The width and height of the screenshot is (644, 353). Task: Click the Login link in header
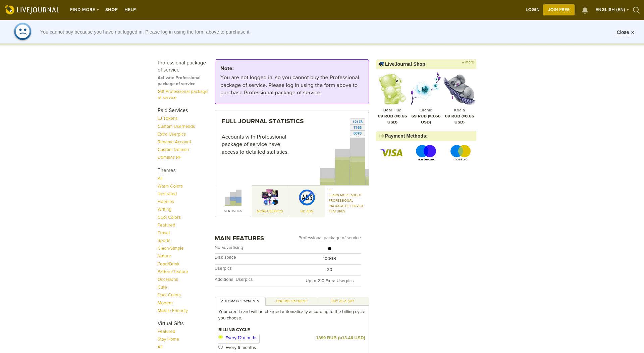coord(532,10)
